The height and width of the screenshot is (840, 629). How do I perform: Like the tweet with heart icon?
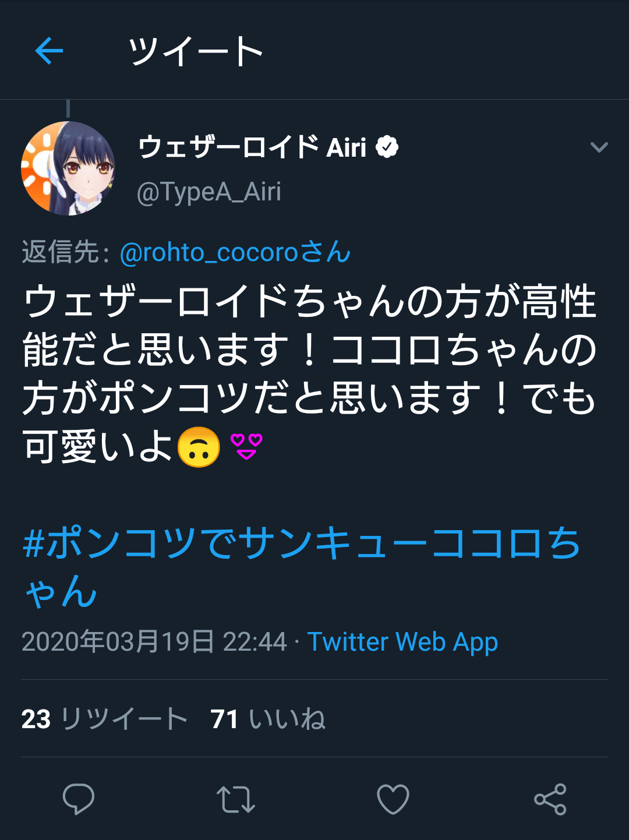(x=393, y=799)
